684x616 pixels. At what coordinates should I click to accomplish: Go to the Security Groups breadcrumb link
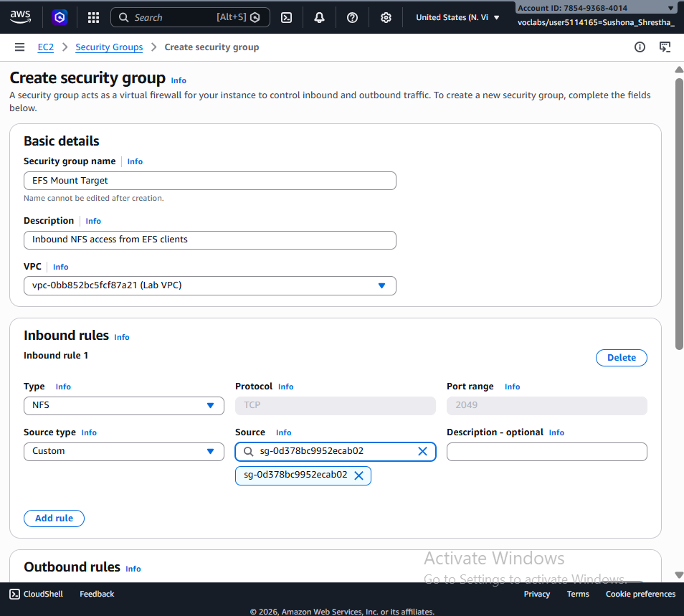(109, 47)
